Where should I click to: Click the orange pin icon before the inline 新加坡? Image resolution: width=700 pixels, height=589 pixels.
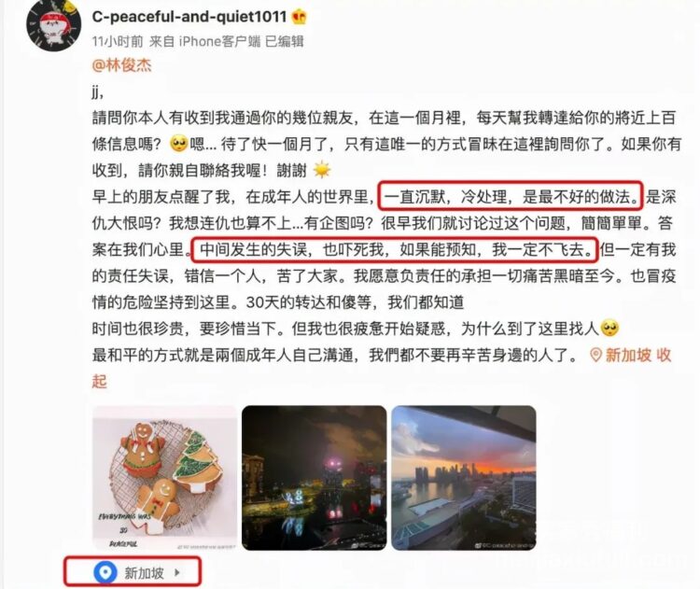pyautogui.click(x=595, y=356)
